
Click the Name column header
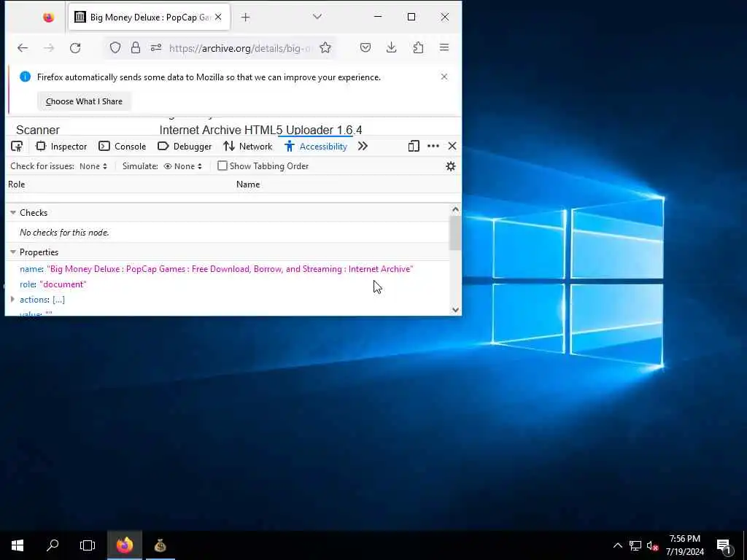248,184
